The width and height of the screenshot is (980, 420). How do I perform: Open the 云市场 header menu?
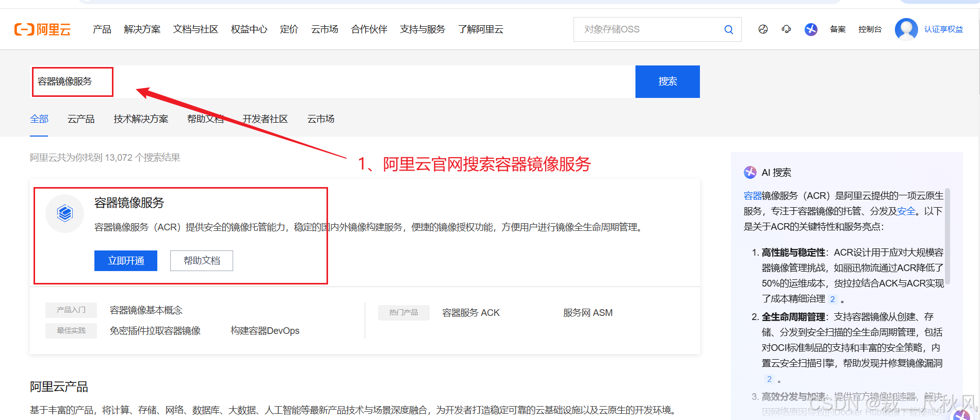[x=324, y=29]
